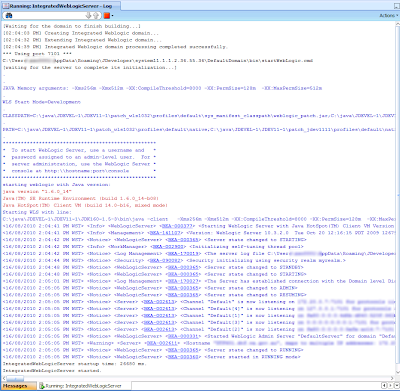Click the "*** Using port 7101 ***" line
Viewport: 400px width, 391px height.
[37, 54]
